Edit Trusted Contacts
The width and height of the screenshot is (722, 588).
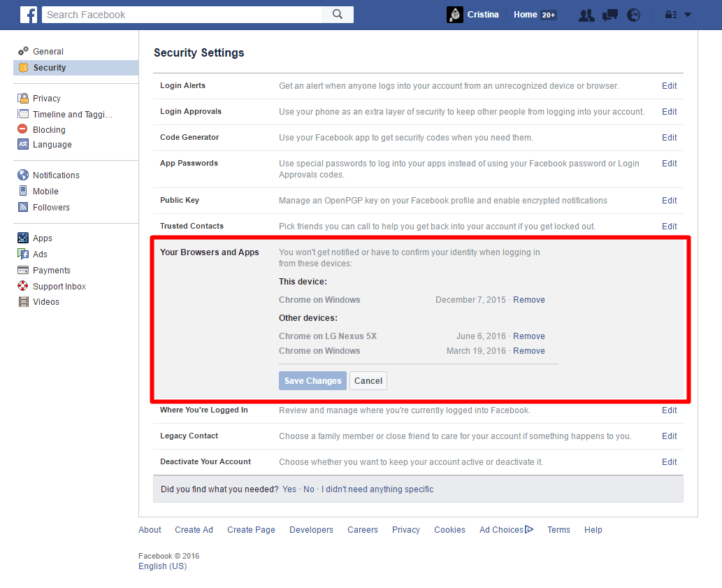click(669, 226)
